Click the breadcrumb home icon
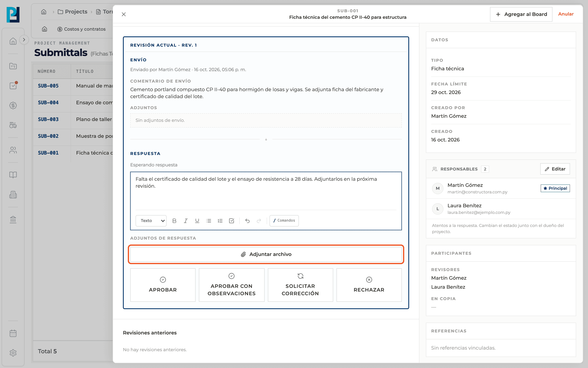Viewport: 588px width, 368px height. click(x=44, y=12)
